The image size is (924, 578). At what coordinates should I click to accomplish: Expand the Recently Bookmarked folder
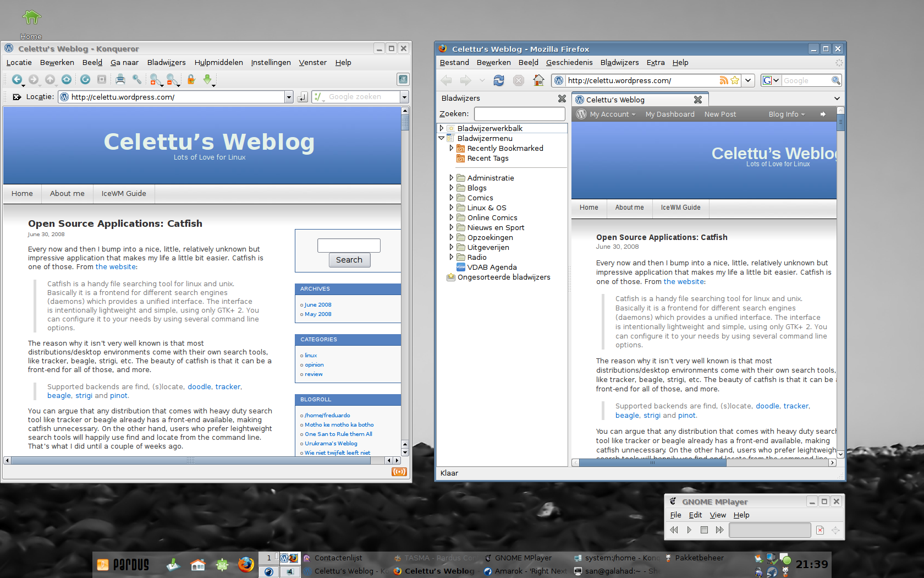(451, 148)
